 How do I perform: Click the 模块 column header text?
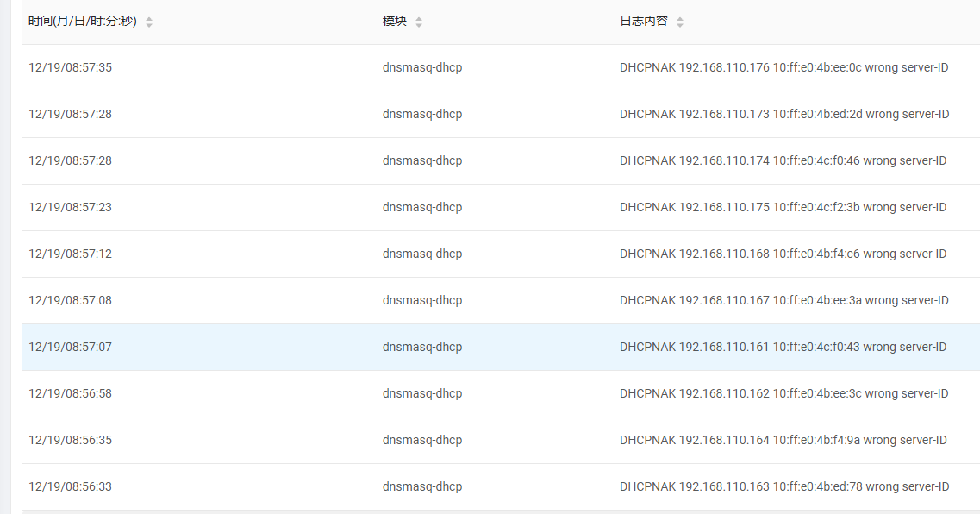coord(395,22)
